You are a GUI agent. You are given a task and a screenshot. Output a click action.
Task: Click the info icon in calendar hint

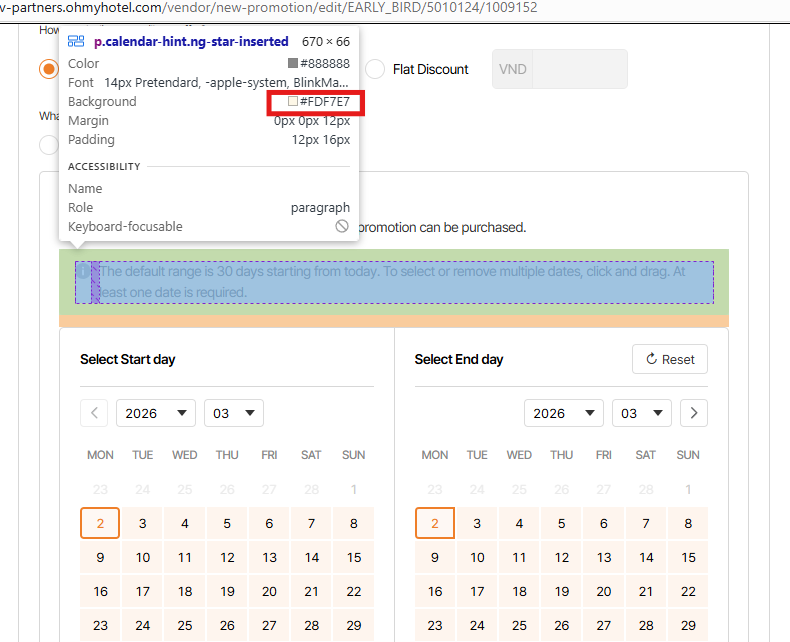(83, 271)
